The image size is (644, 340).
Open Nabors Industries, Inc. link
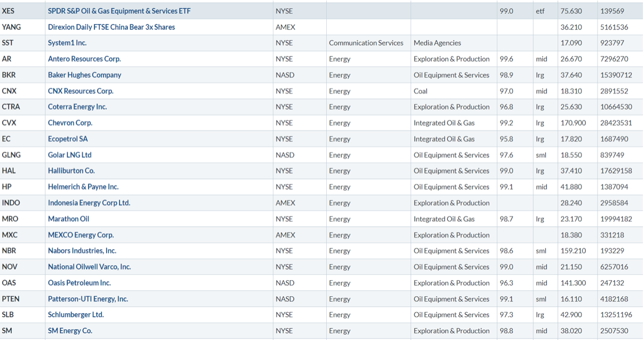tap(82, 251)
